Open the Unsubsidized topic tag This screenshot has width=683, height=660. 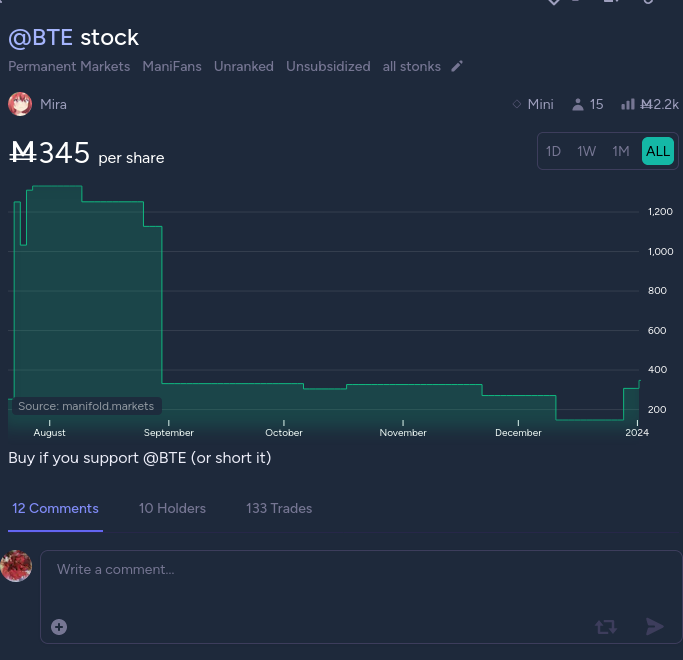tap(328, 66)
